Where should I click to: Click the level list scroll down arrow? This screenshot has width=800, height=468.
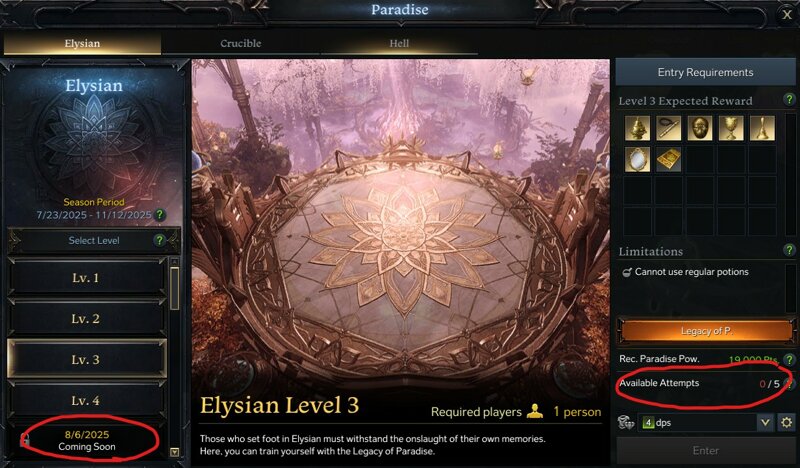click(174, 452)
